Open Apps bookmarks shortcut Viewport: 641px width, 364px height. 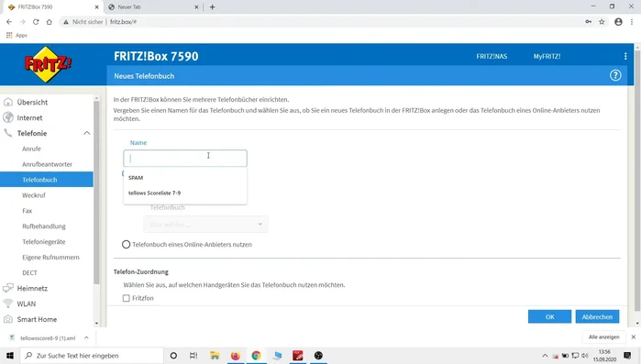[x=17, y=36]
